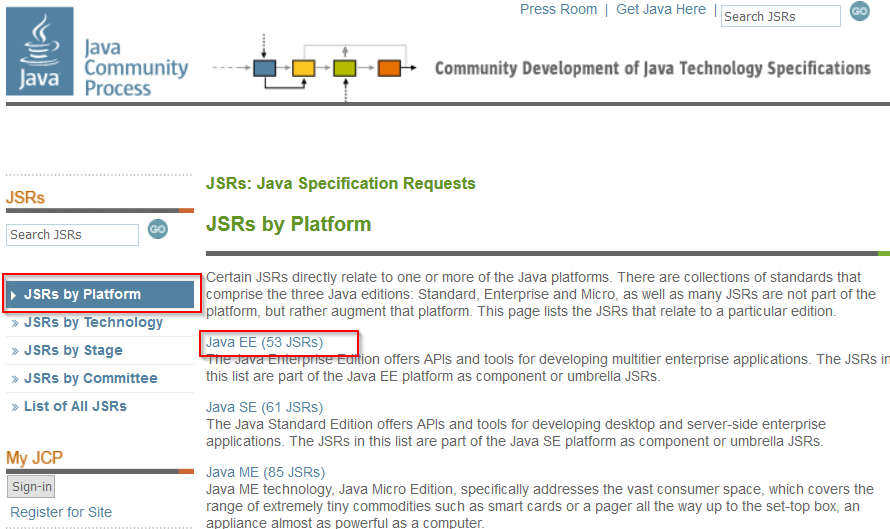Select JSRs by Platform menu item
Screen dimensions: 890x529
click(100, 295)
